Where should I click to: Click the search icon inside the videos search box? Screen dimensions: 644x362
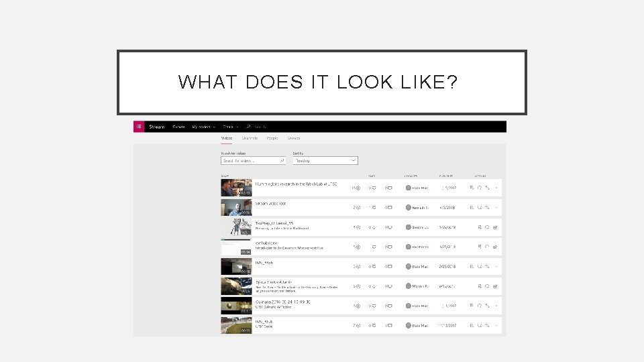[x=282, y=160]
